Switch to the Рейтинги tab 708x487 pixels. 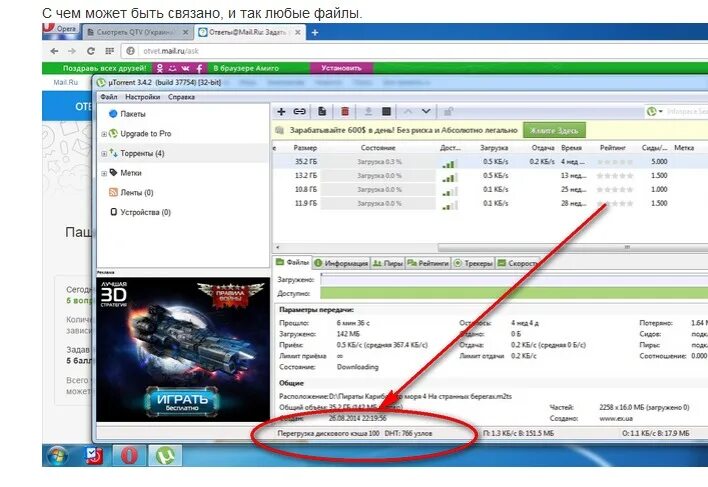tap(428, 263)
